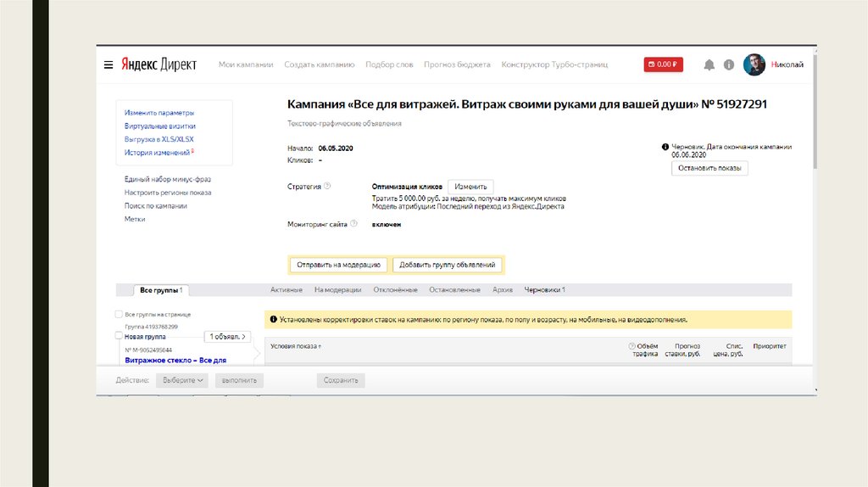Open Единый набор минус-фраз
This screenshot has width=868, height=487.
pyautogui.click(x=168, y=179)
